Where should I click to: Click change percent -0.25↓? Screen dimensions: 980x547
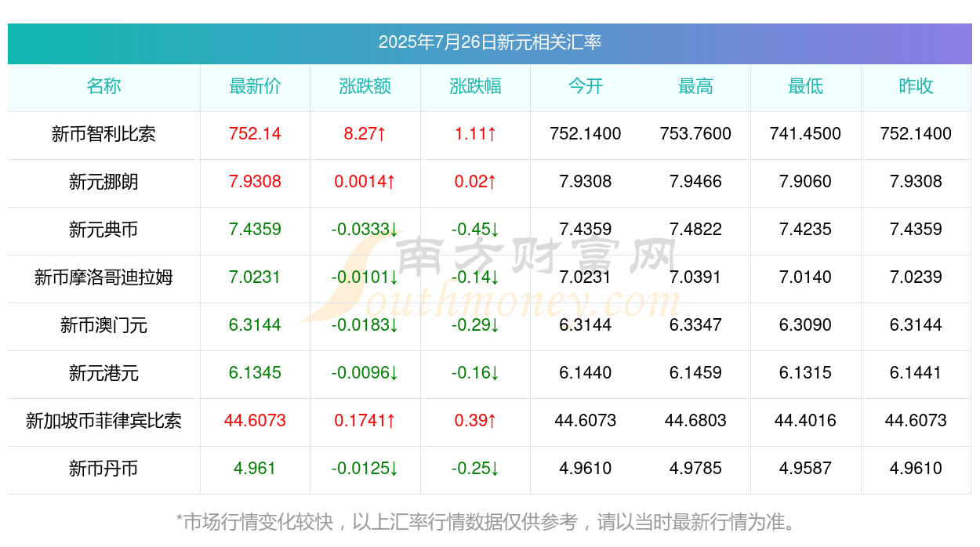(x=475, y=469)
